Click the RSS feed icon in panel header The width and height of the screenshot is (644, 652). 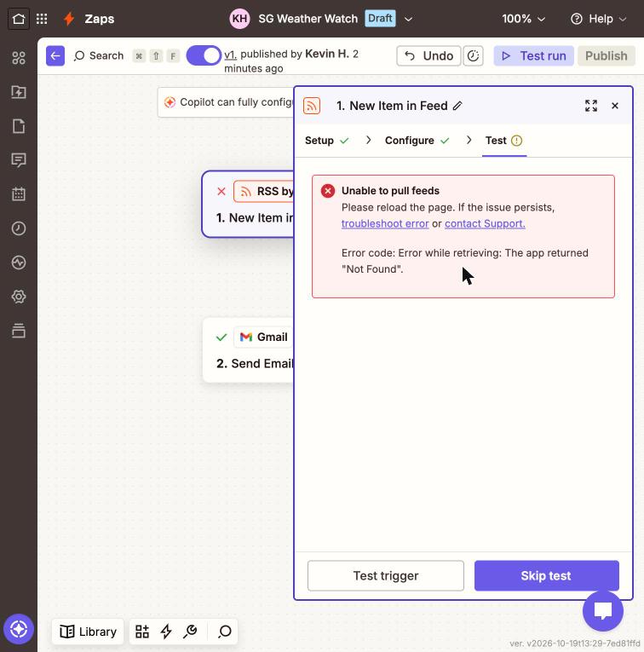pyautogui.click(x=312, y=106)
